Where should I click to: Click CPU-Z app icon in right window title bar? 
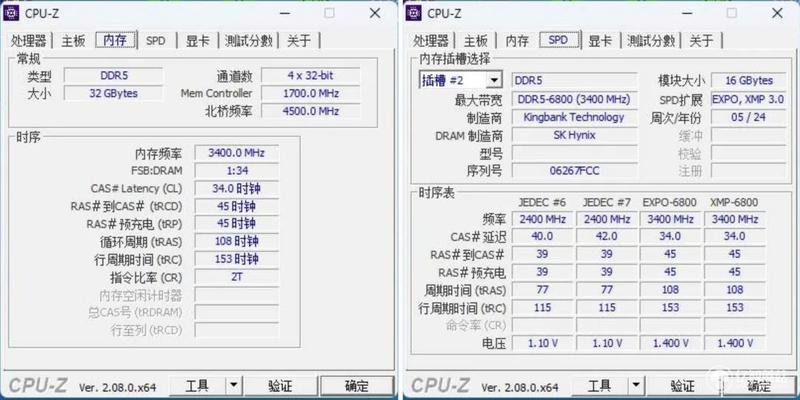click(x=413, y=13)
